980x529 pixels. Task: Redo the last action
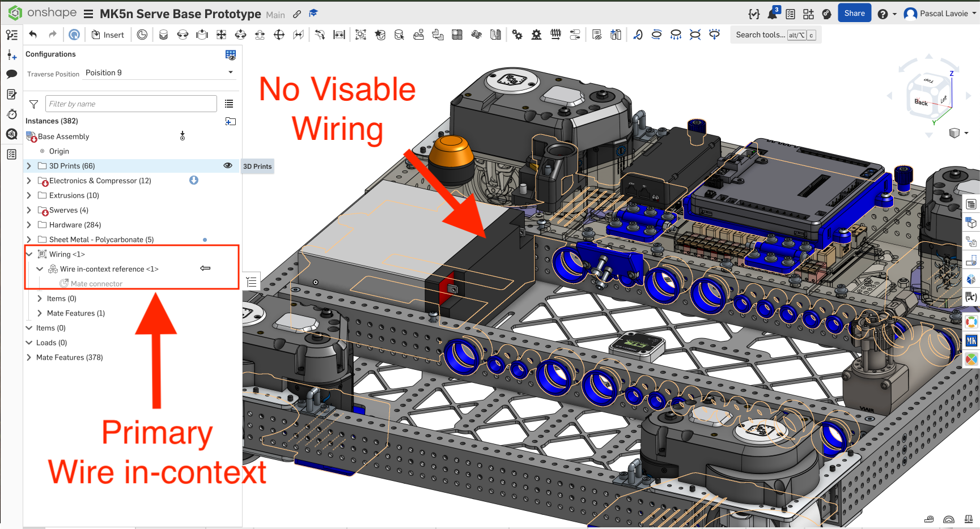click(x=53, y=35)
